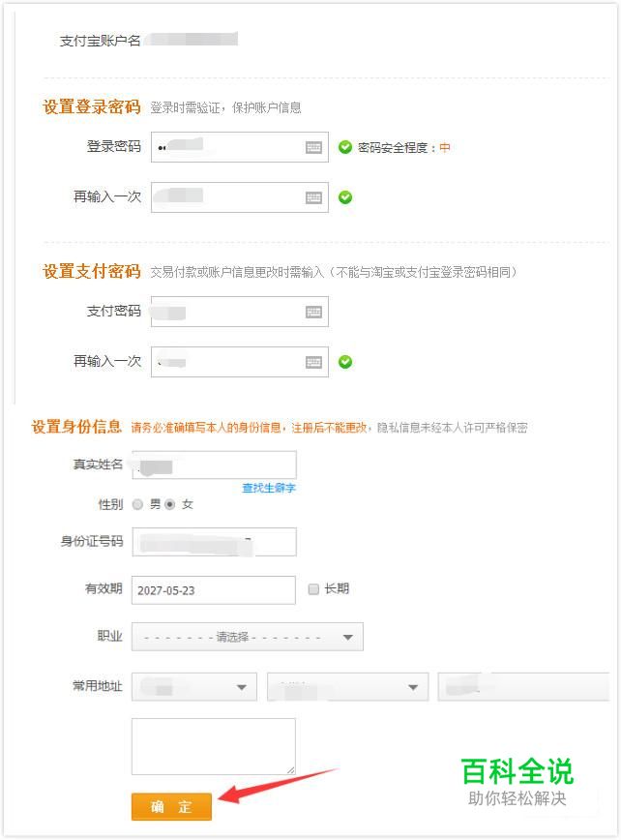Click the 身份证号码 input field
Viewport: 621px width, 840px height.
(214, 542)
